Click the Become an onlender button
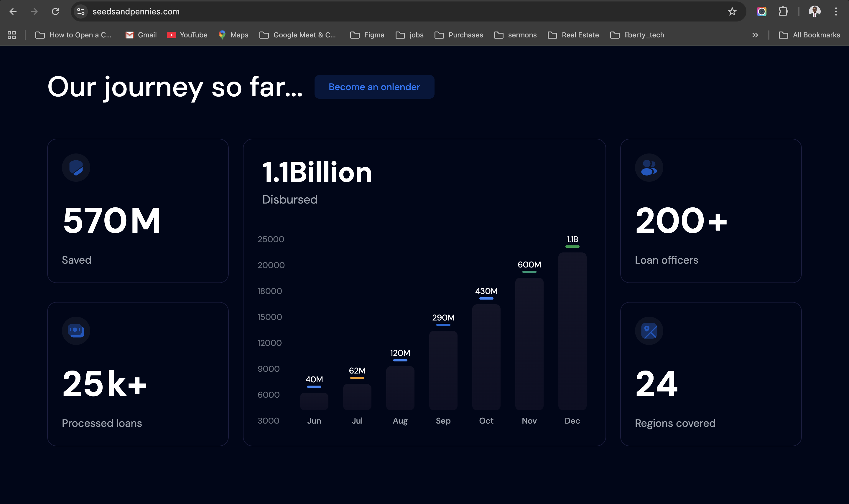This screenshot has width=849, height=504. [x=374, y=87]
